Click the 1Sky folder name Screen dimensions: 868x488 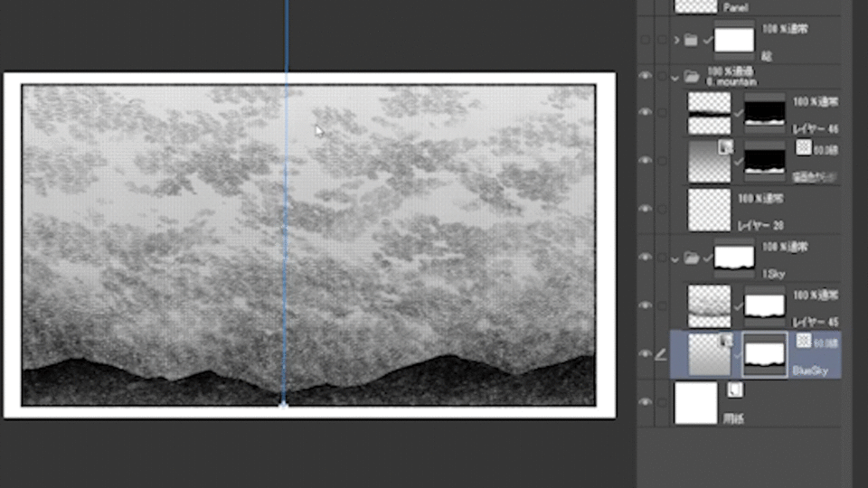[x=773, y=274]
